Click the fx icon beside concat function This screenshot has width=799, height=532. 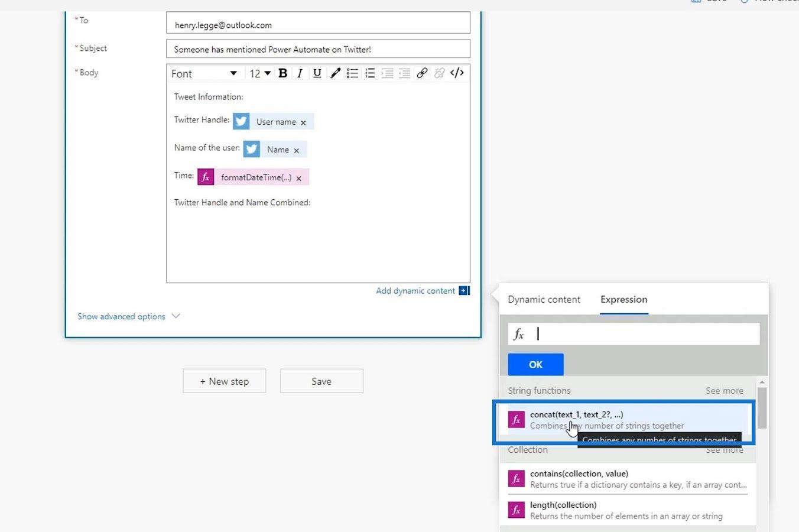[517, 420]
